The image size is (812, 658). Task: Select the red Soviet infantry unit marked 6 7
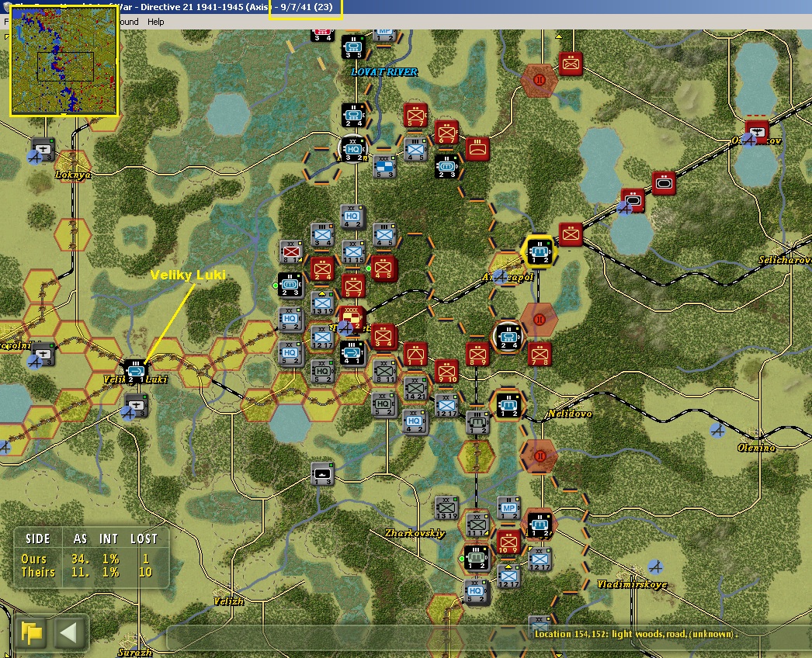pos(446,132)
